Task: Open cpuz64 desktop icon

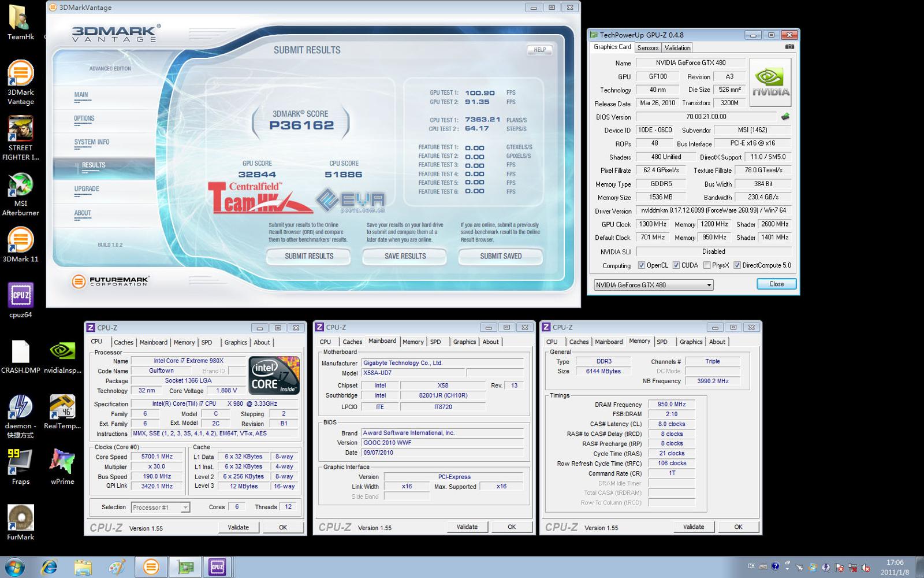Action: tap(21, 299)
